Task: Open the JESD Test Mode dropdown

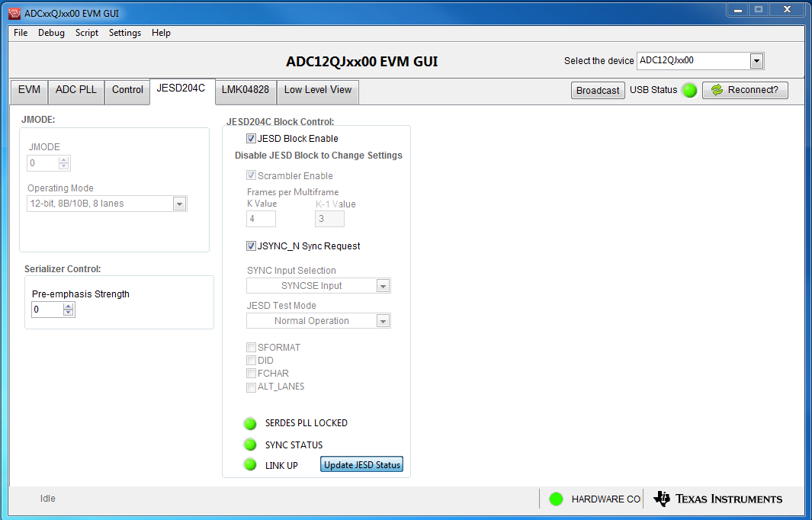Action: point(384,321)
